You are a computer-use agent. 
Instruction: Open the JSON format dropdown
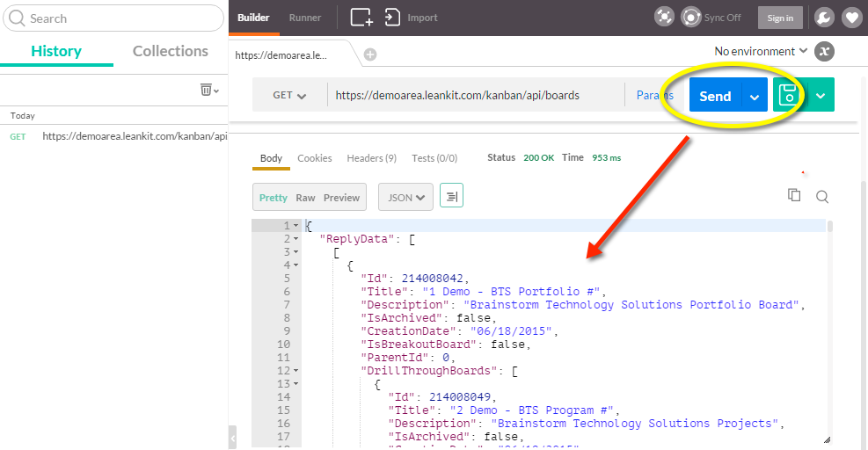tap(405, 198)
